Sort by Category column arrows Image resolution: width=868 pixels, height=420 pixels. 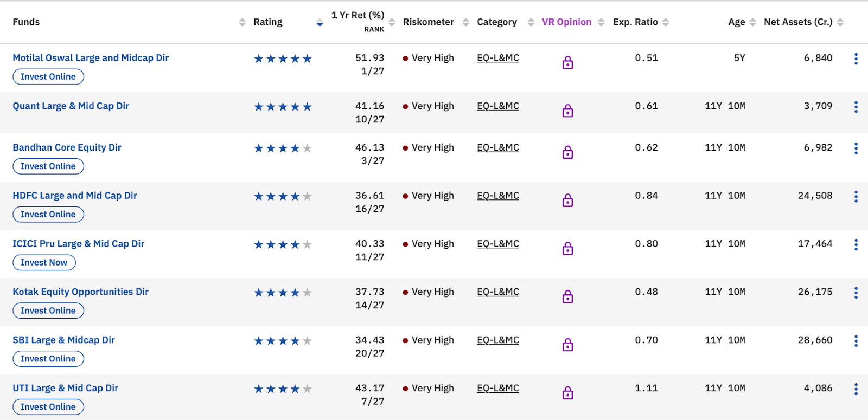(531, 22)
